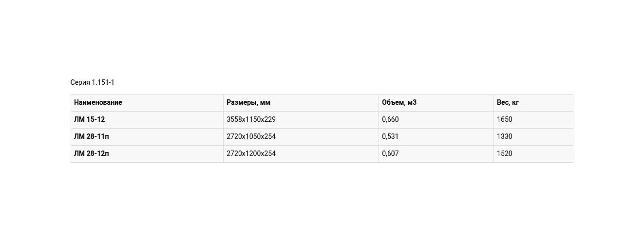Click the м3 unit in the header
The image size is (644, 247).
pos(412,102)
